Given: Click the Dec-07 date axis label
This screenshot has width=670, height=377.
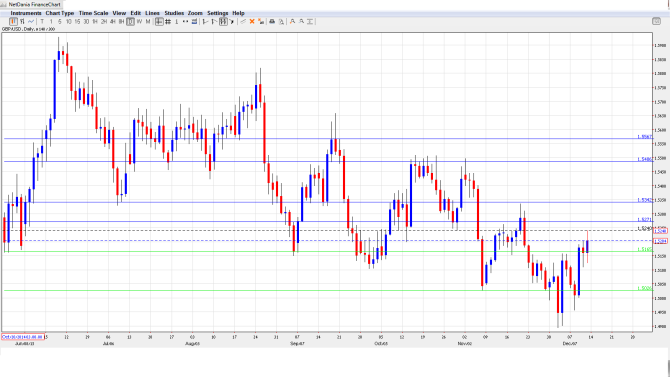Looking at the screenshot, I should click(x=570, y=343).
